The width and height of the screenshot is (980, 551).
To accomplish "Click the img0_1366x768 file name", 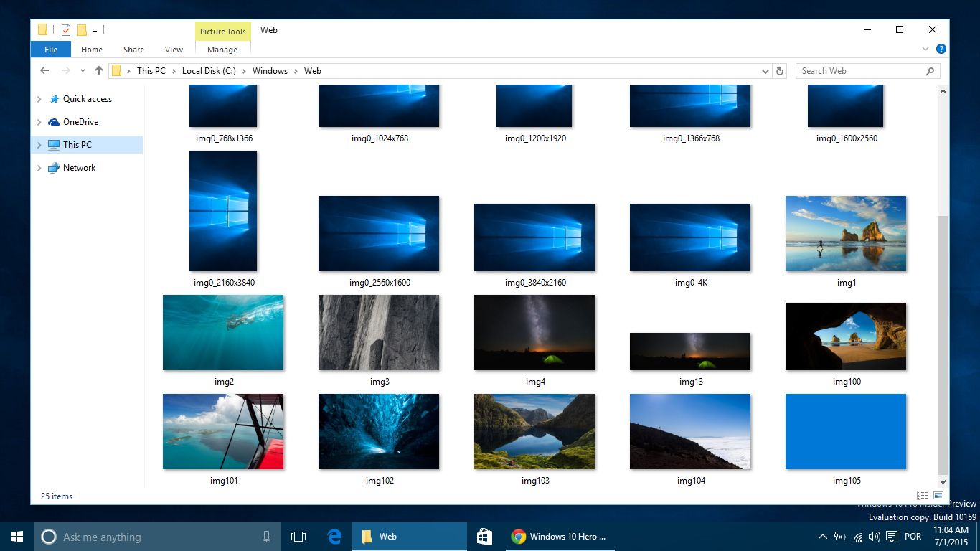I will click(x=691, y=138).
